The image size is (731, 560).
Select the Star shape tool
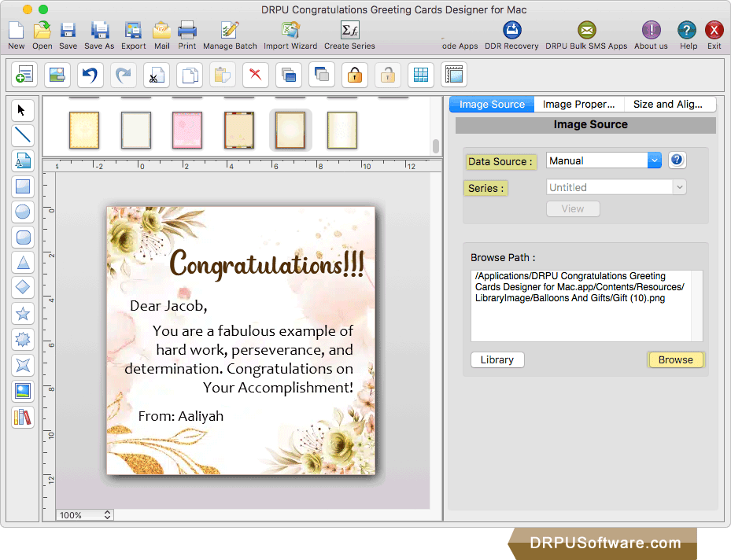click(22, 313)
